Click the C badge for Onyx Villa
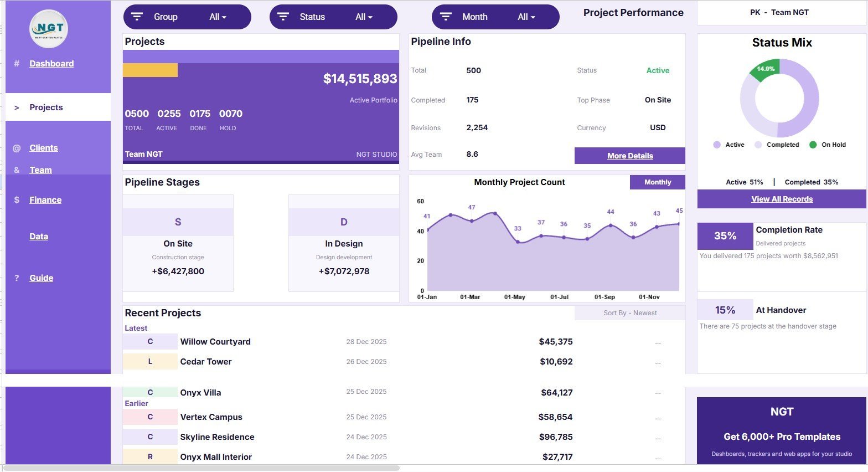The image size is (868, 472). (x=150, y=392)
